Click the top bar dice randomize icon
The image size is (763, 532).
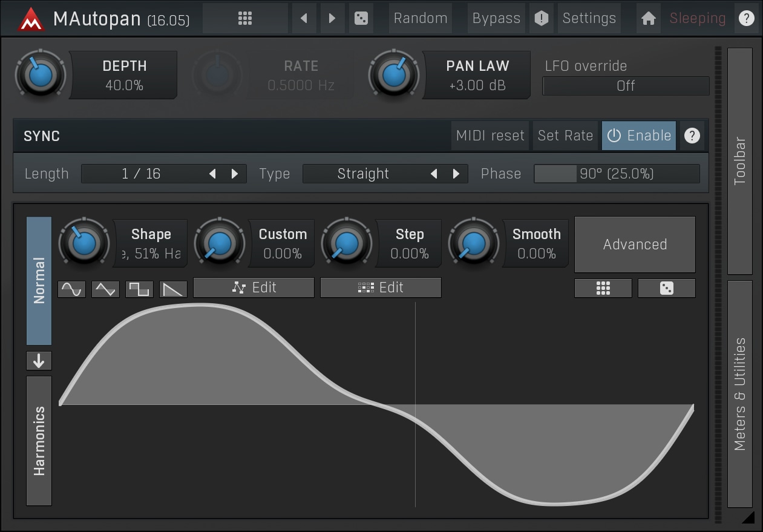pos(361,18)
